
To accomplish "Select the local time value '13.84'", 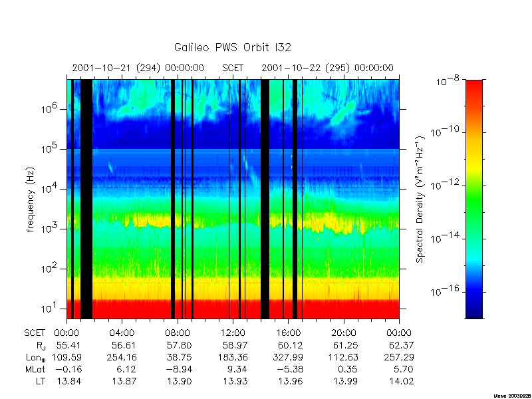I will click(68, 381).
